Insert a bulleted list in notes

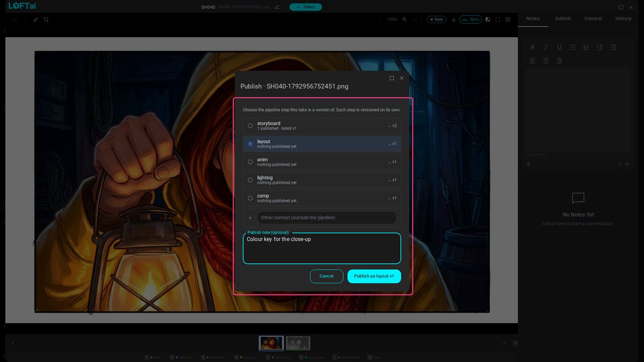click(x=573, y=47)
